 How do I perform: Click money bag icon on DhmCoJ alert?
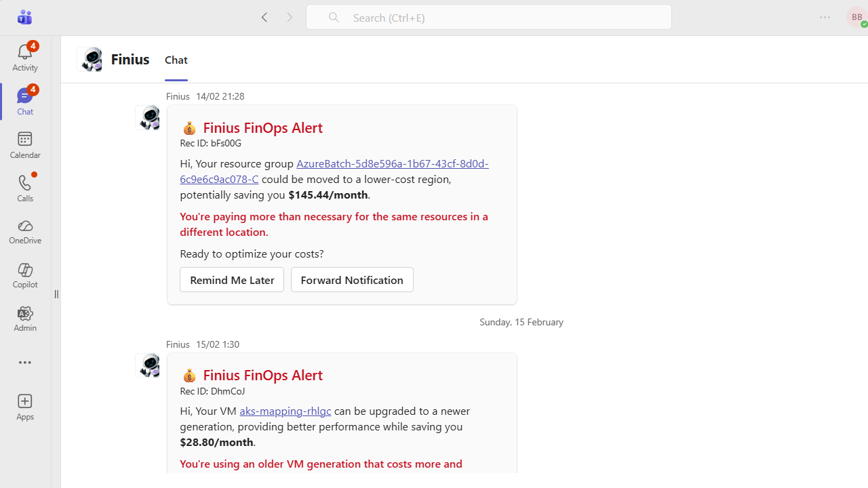point(189,375)
